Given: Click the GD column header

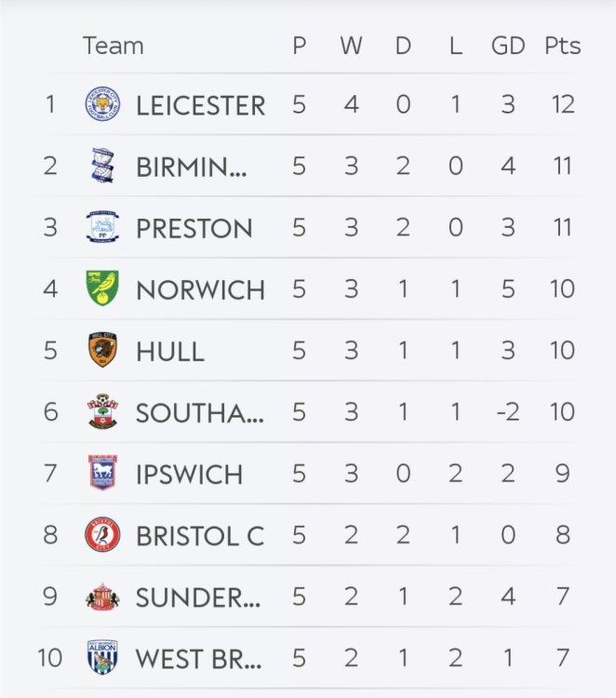Looking at the screenshot, I should point(508,46).
